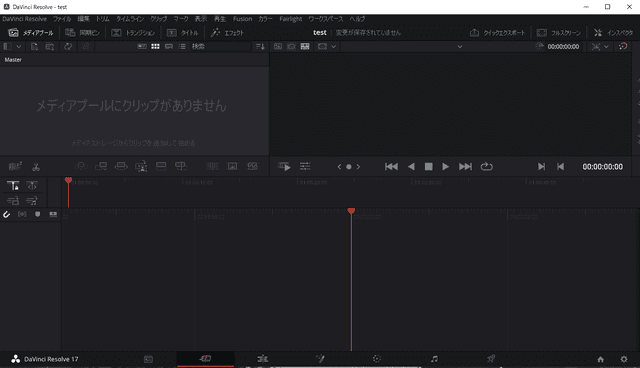The image size is (640, 368).
Task: Click the viewer timecode 00:00:00:00 field
Action: click(x=563, y=47)
